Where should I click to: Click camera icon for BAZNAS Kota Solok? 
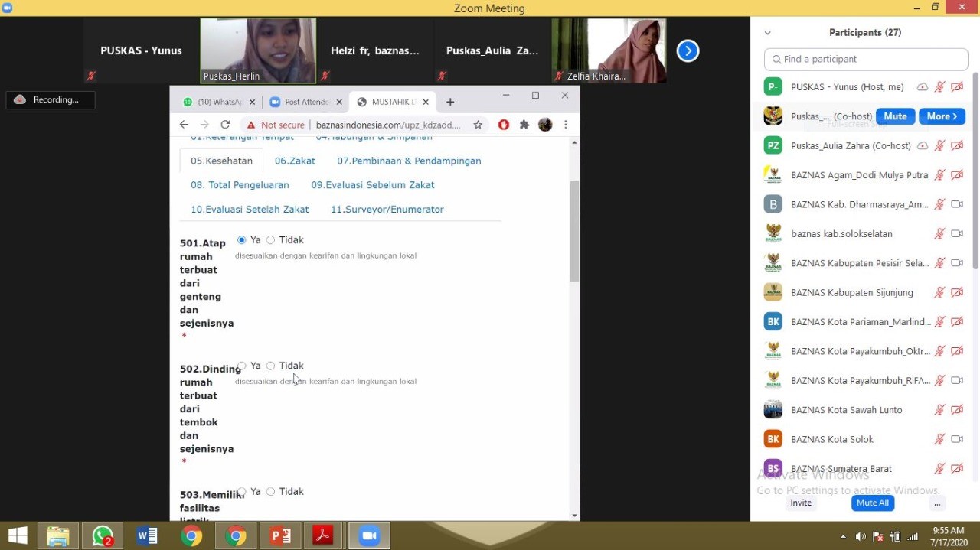click(956, 439)
